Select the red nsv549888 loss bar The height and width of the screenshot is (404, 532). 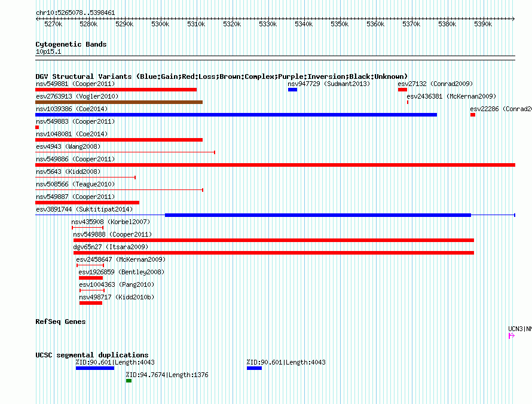coord(274,240)
